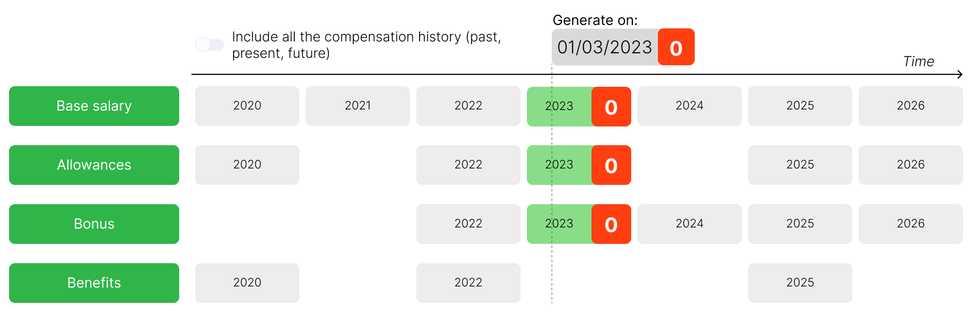Click the 2025 Benefits block

pyautogui.click(x=800, y=283)
